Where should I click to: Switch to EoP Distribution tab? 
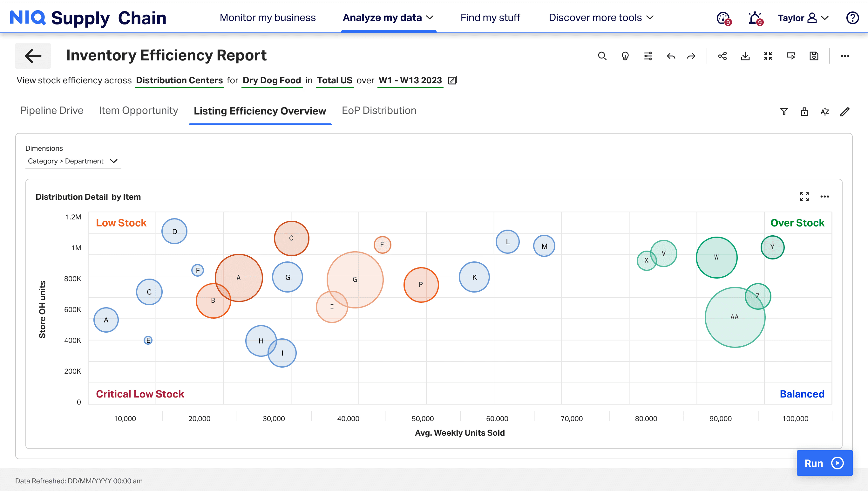click(379, 111)
